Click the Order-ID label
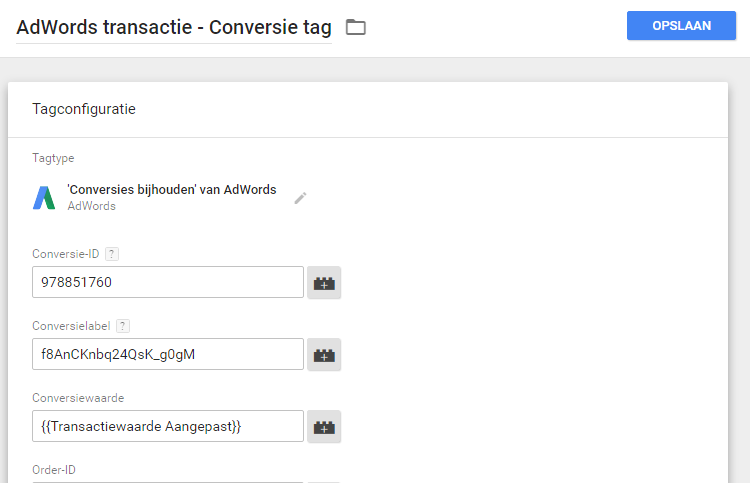The height and width of the screenshot is (483, 750). coord(54,469)
